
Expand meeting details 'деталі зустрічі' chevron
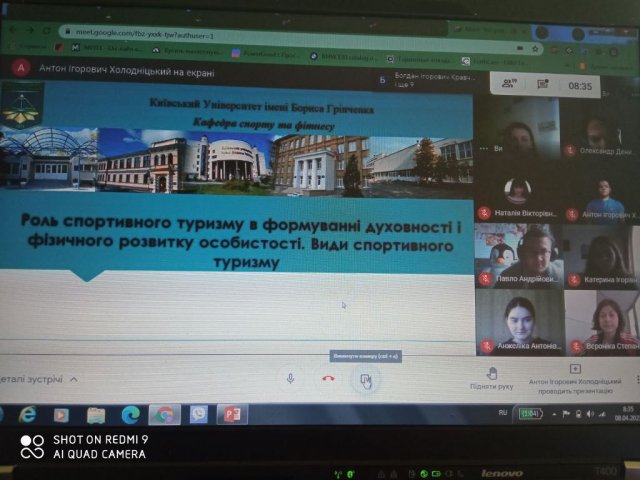pos(74,379)
